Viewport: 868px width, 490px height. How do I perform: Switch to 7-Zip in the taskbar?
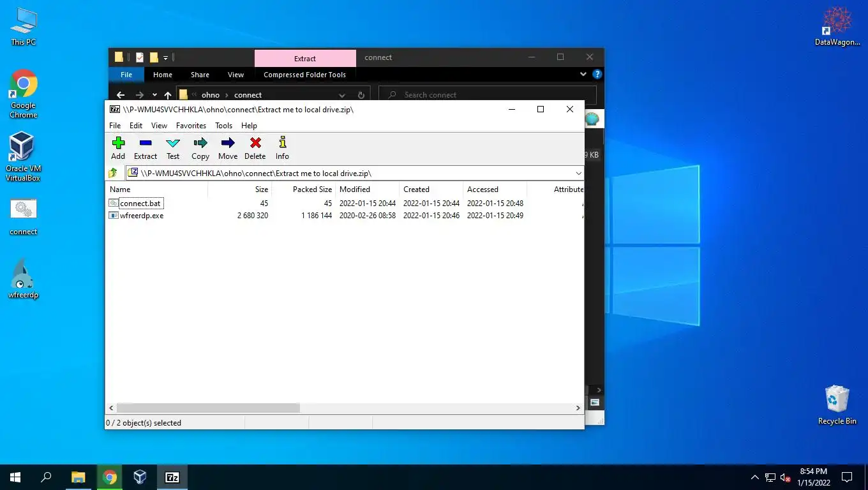[172, 477]
